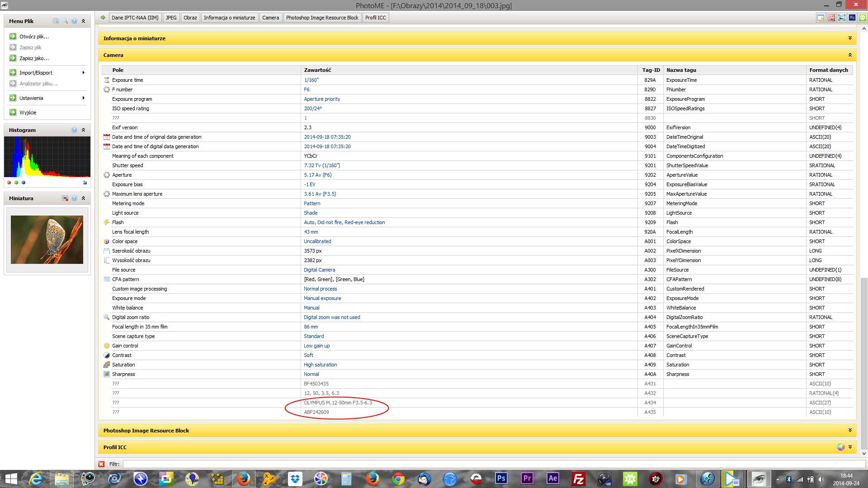Toggle the red channel dot in histogram
The image size is (868, 488).
click(x=9, y=183)
